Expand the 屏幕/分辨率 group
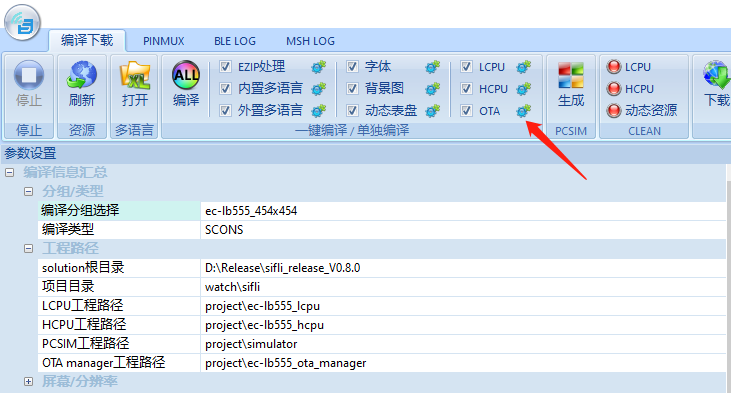This screenshot has height=393, width=731. (28, 381)
